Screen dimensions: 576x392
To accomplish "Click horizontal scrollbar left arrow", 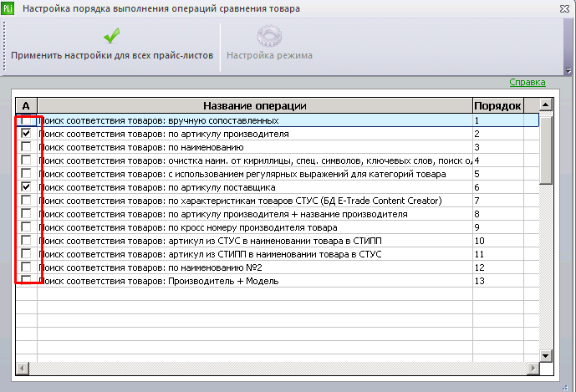I will [23, 368].
